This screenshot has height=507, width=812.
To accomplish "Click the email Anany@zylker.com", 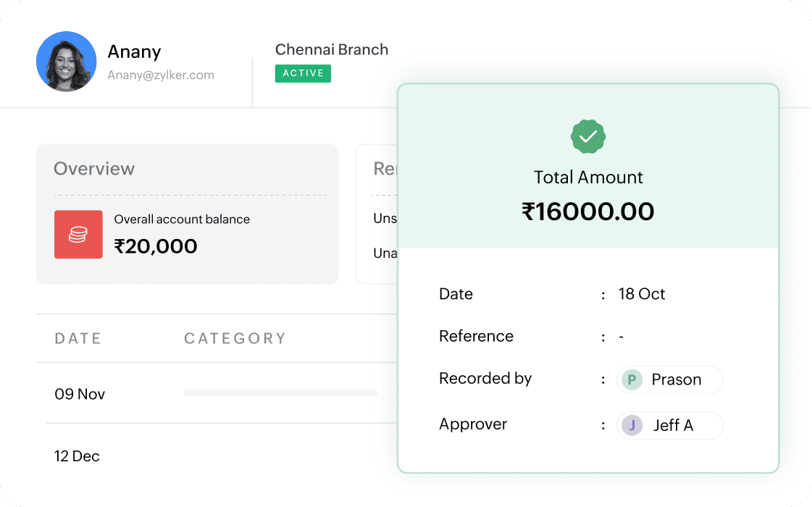I will click(160, 75).
